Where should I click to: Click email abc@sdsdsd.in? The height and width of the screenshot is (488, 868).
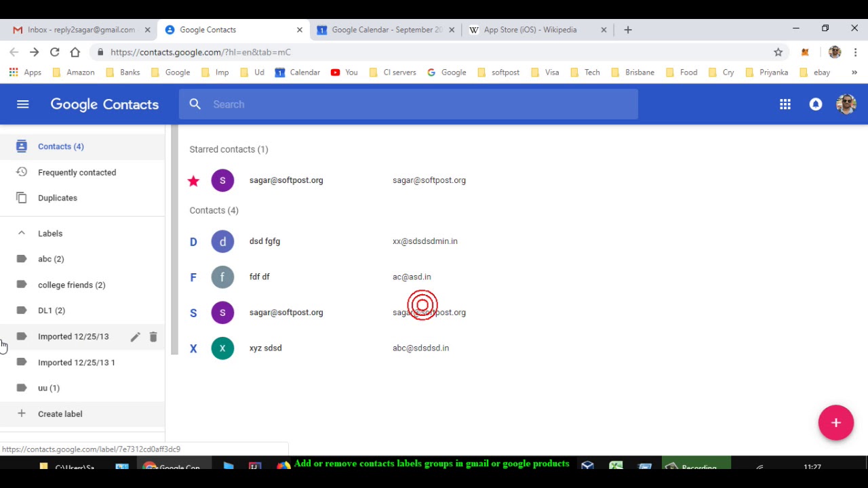pyautogui.click(x=420, y=348)
